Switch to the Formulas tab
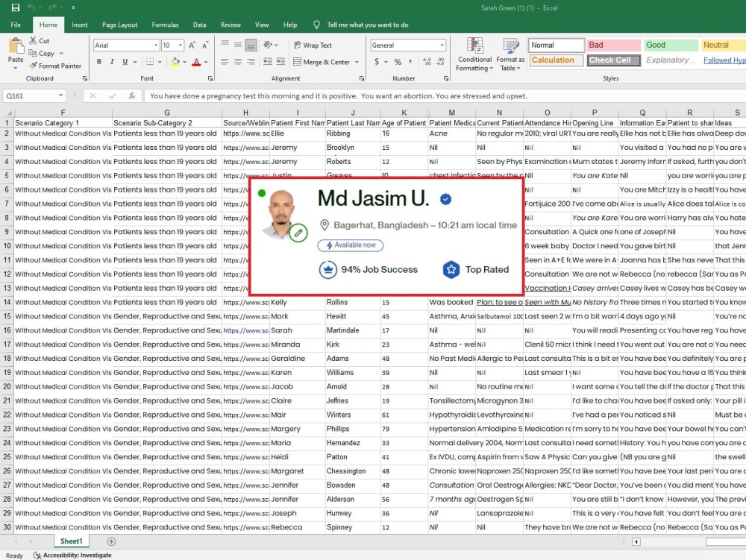This screenshot has height=560, width=746. pos(165,25)
